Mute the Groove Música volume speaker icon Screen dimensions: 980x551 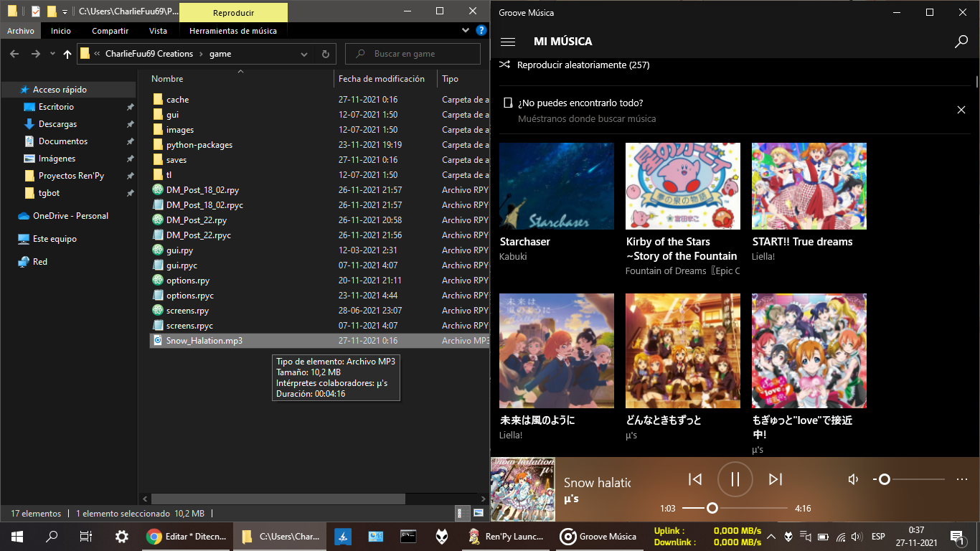coord(853,479)
